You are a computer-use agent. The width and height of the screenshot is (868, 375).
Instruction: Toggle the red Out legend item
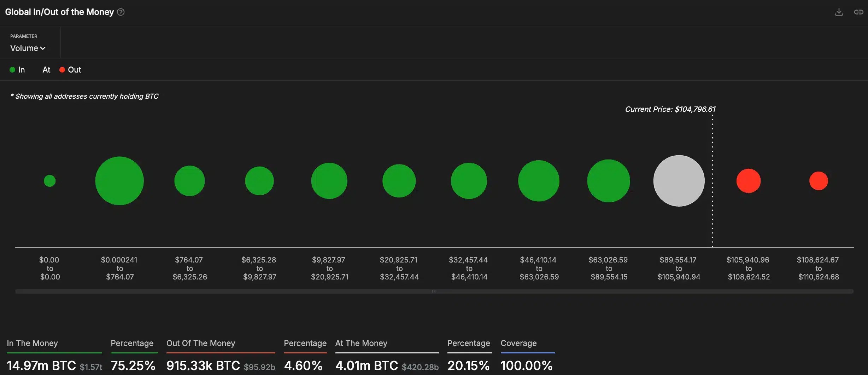point(70,69)
